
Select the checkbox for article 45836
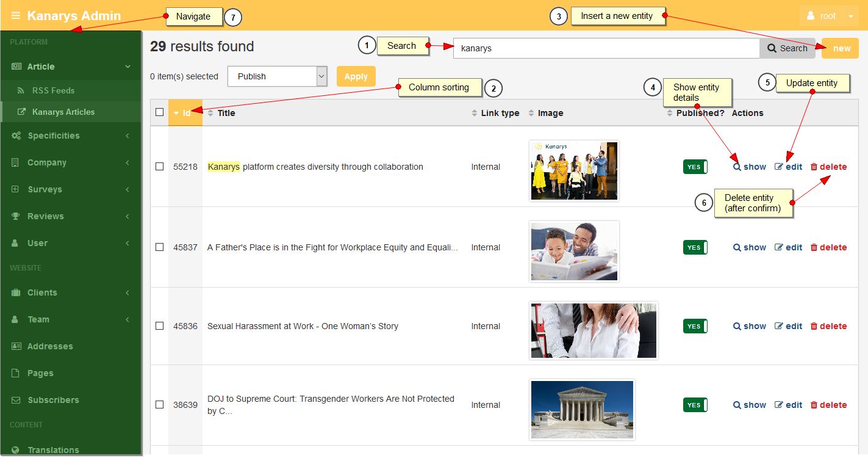[160, 326]
